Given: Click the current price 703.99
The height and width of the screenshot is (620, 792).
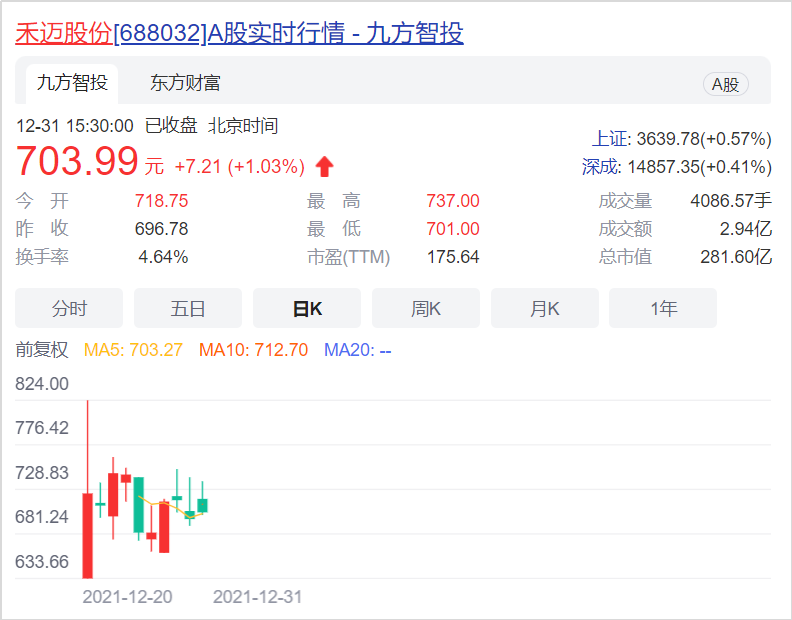Looking at the screenshot, I should [x=77, y=161].
